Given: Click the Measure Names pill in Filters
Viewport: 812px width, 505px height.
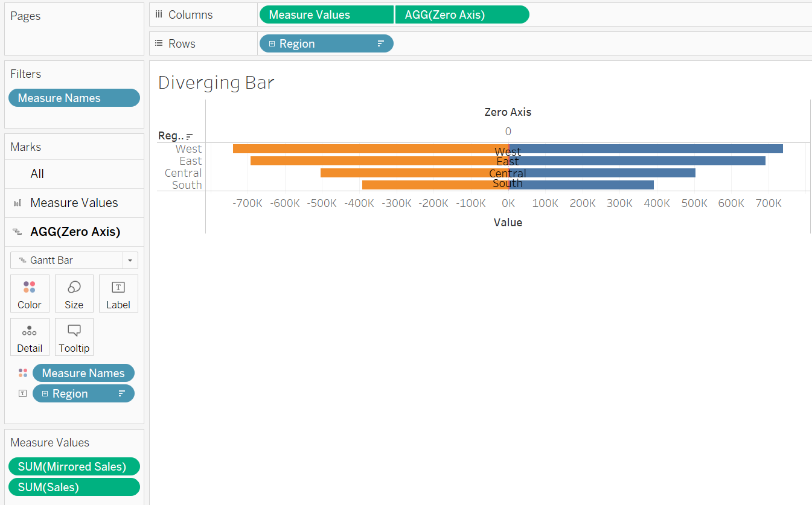Looking at the screenshot, I should [x=74, y=97].
